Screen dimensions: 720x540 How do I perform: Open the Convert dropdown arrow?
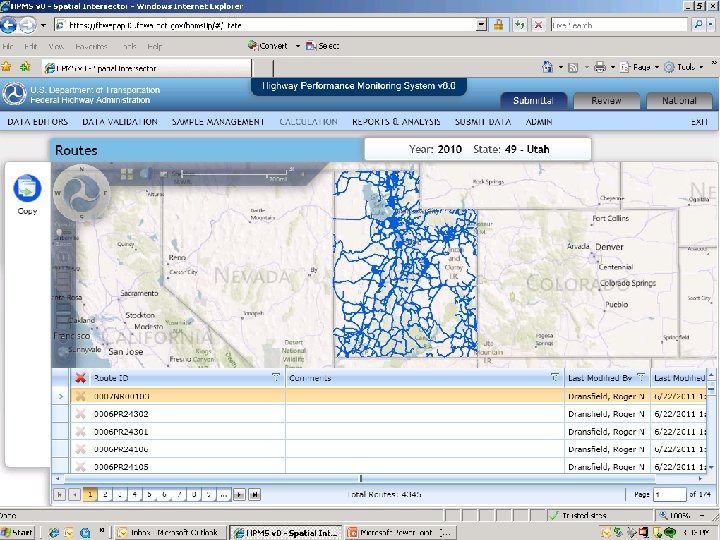coord(298,46)
